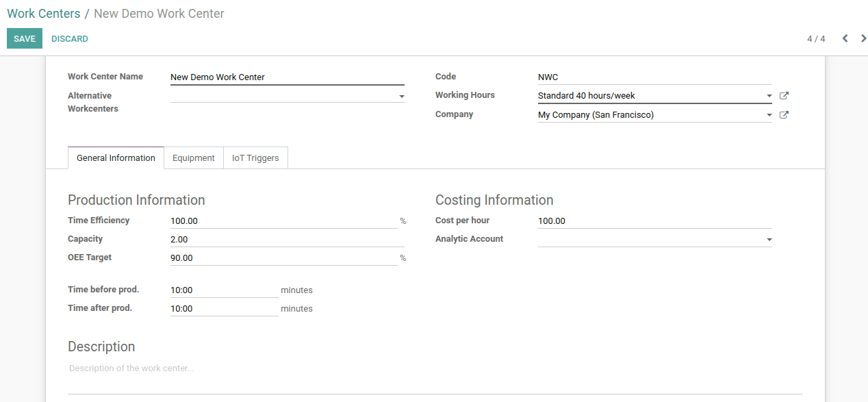This screenshot has height=402, width=868.
Task: Click New Demo Work Center breadcrumb title
Action: tap(159, 14)
